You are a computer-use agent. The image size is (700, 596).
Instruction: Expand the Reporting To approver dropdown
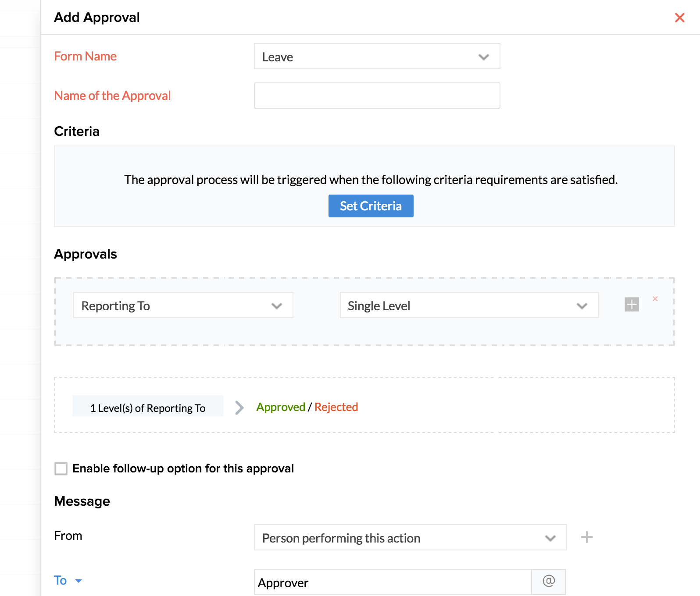pyautogui.click(x=183, y=305)
